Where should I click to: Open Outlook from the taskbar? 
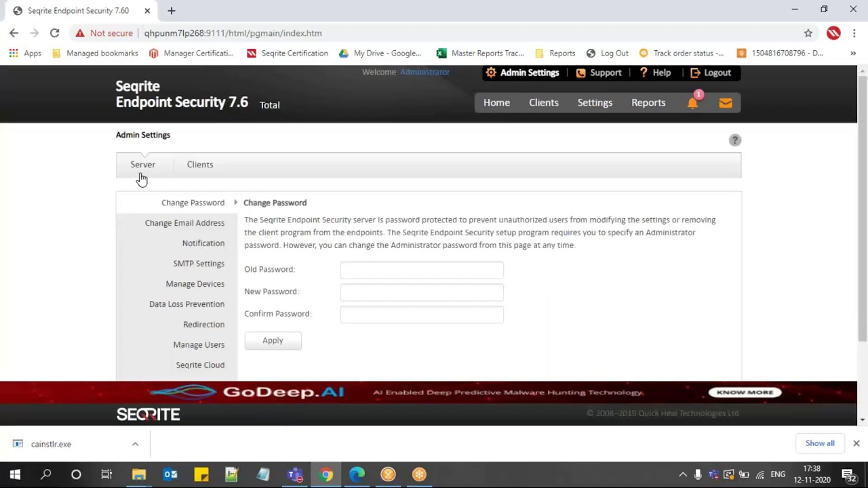coord(170,474)
